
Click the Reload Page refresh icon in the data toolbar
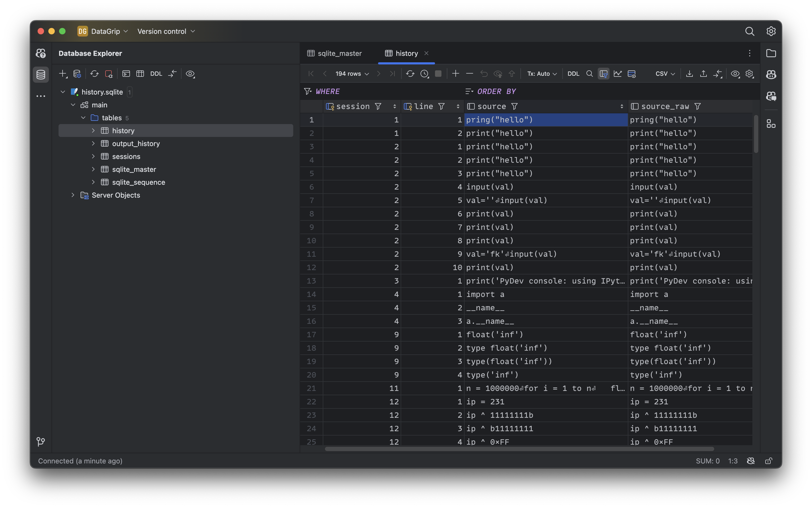[410, 74]
